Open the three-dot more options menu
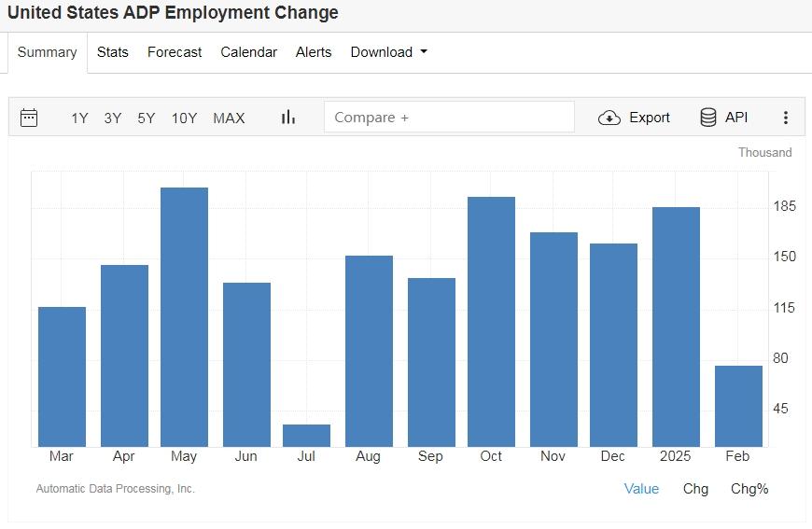This screenshot has width=812, height=529. [x=786, y=118]
